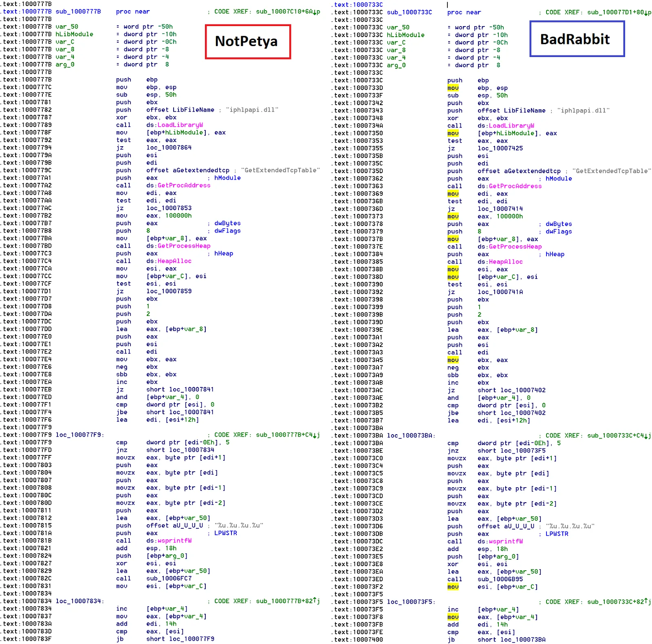Viewport: 652px width, 644px height.
Task: Click 'offset LibFileName' in the BadRabbit listing
Action: tap(511, 111)
